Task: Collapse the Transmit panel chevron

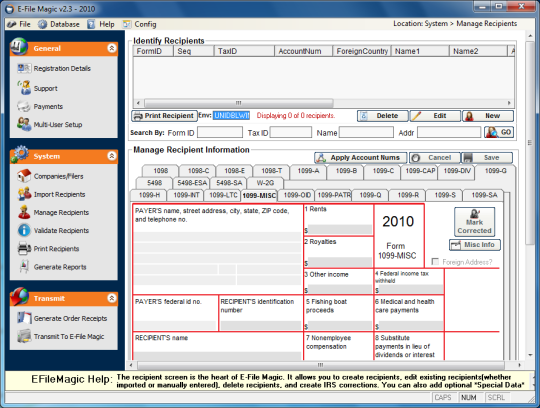Action: point(112,298)
